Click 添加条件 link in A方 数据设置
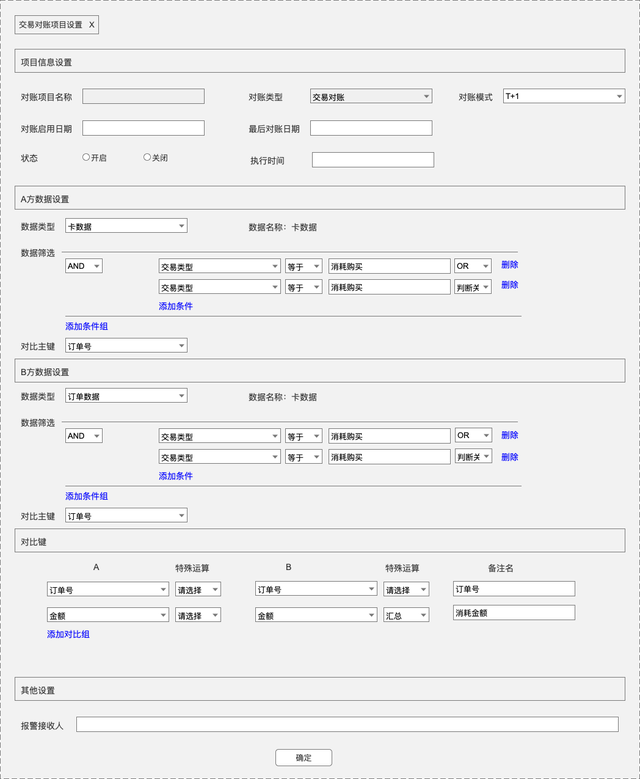Viewport: 640px width, 779px height. point(175,306)
